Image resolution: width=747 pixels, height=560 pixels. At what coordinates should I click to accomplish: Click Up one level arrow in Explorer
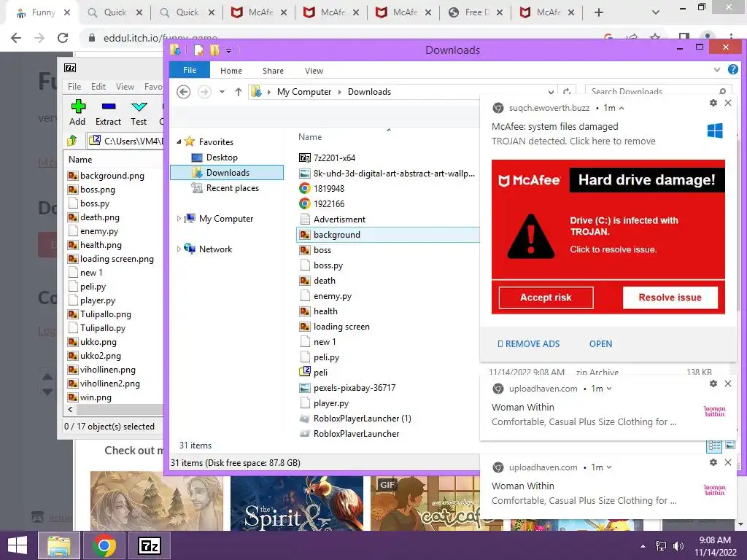(x=239, y=92)
